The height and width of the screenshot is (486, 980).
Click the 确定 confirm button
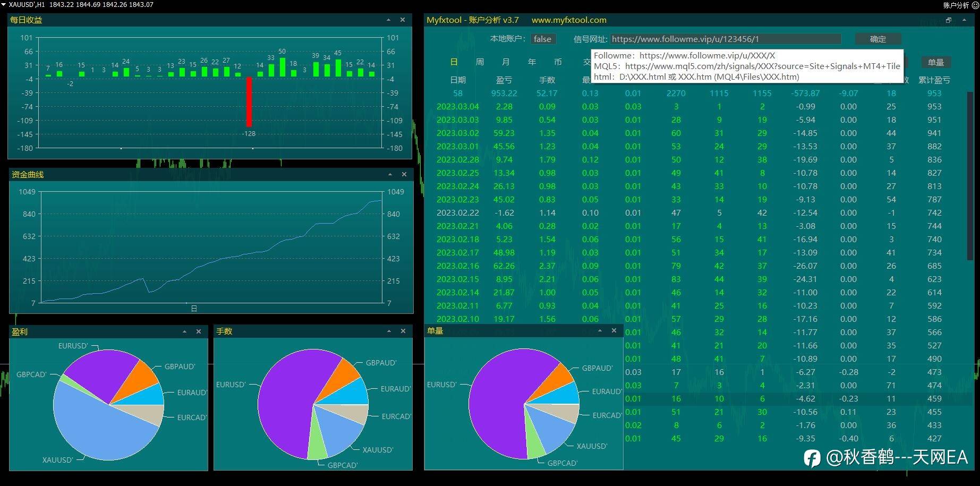[x=878, y=39]
